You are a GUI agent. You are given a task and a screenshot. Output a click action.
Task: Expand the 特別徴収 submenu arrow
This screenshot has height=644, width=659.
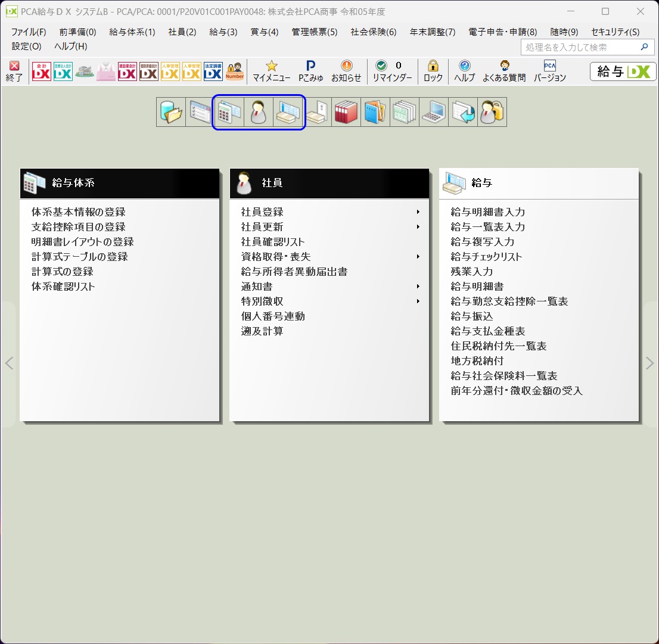418,301
